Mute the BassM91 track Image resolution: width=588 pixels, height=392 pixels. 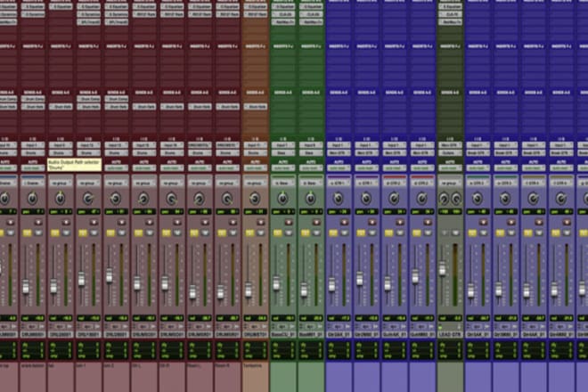316,233
